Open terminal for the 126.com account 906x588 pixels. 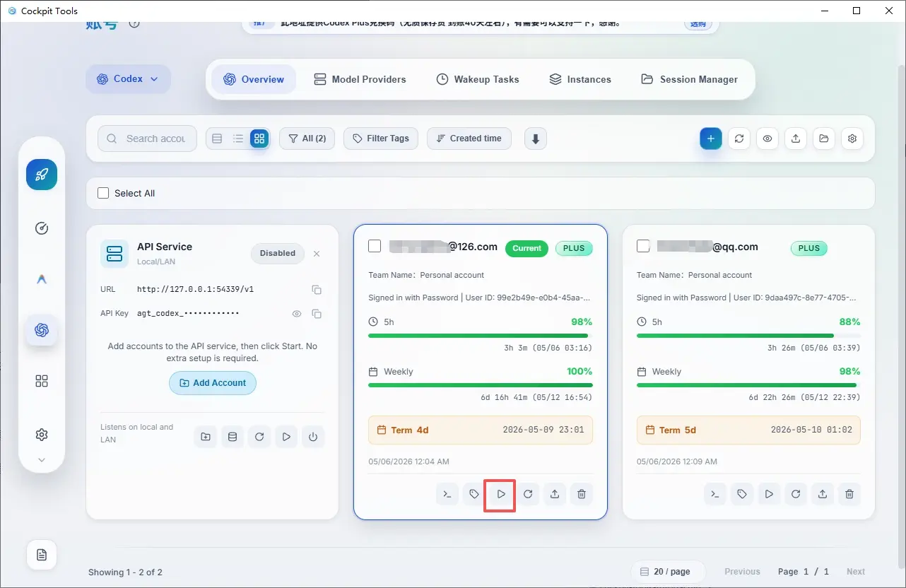(447, 494)
